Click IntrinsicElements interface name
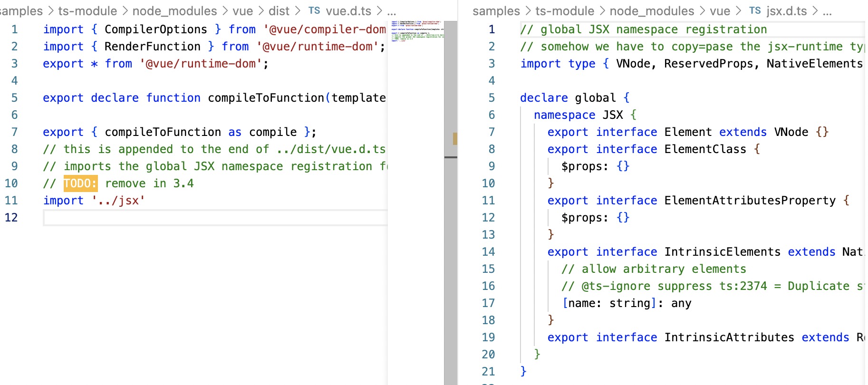The image size is (868, 385). (x=722, y=252)
